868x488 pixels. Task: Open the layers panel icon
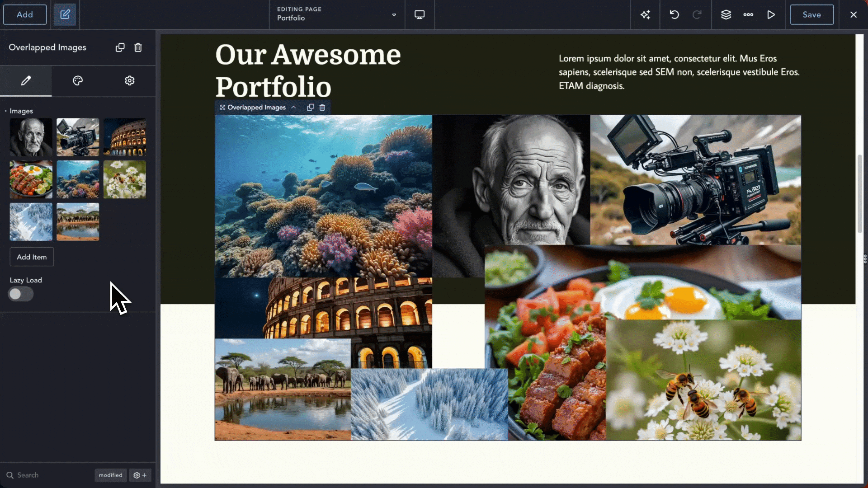click(x=726, y=15)
